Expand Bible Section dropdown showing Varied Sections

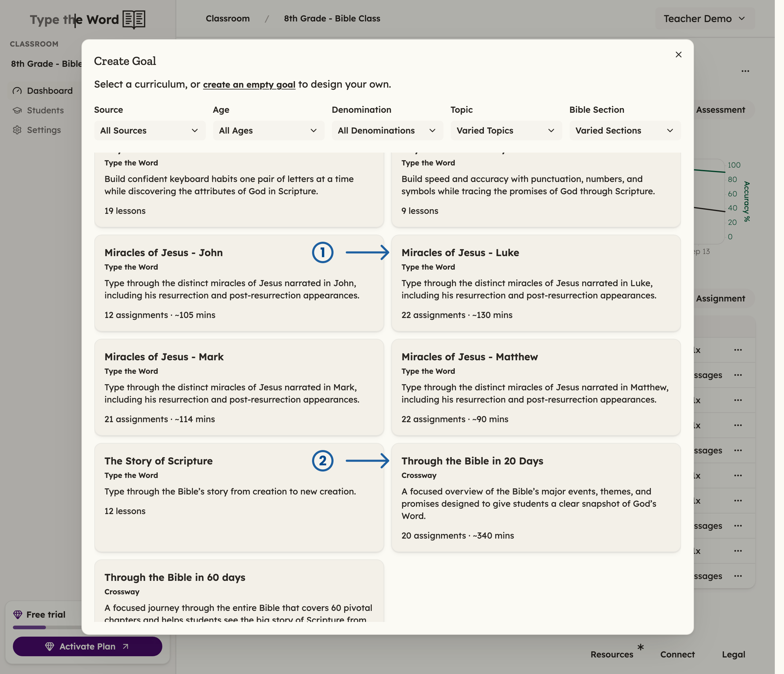[625, 131]
